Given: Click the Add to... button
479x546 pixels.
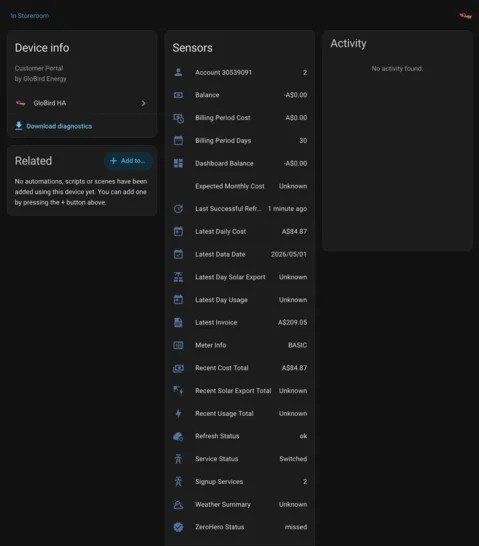Looking at the screenshot, I should click(128, 161).
